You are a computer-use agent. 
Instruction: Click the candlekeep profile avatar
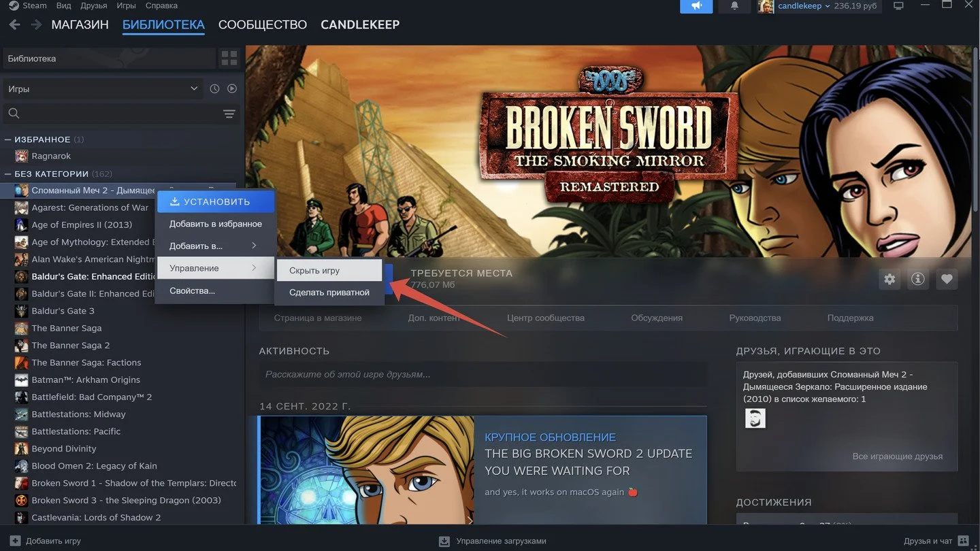[766, 6]
